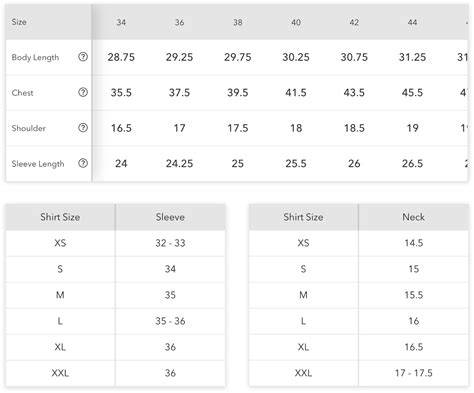
Task: Click the size 44 column header
Action: 412,22
